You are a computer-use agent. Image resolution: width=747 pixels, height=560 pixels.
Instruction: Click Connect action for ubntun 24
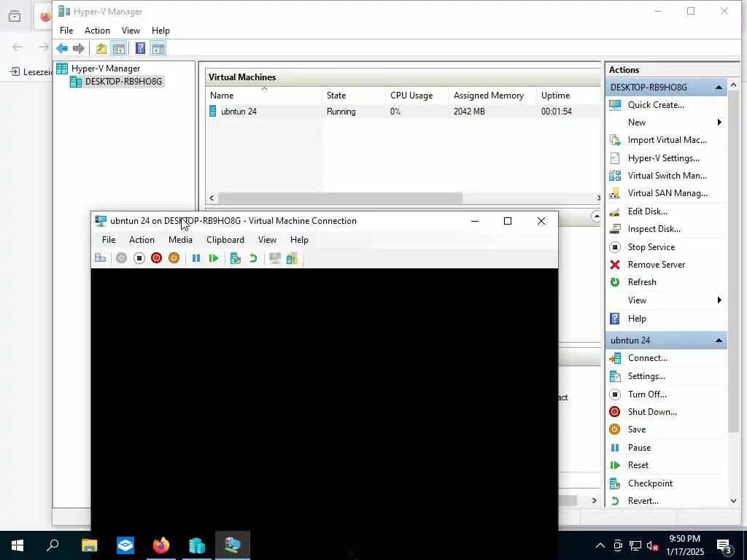(x=647, y=358)
